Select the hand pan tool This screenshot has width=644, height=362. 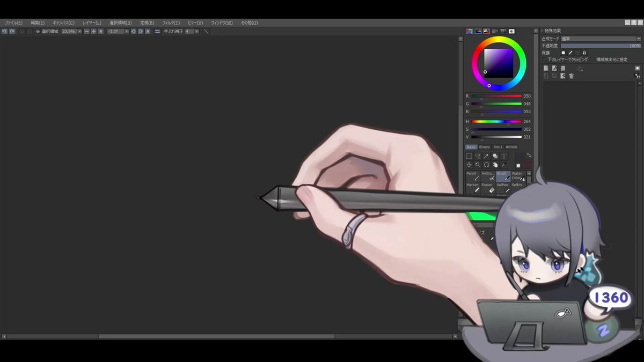point(495,165)
